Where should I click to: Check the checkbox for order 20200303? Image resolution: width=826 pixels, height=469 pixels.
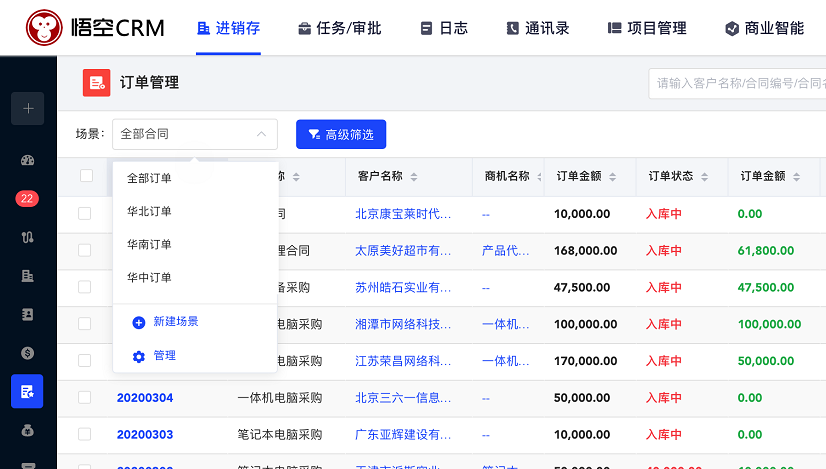[x=85, y=435]
